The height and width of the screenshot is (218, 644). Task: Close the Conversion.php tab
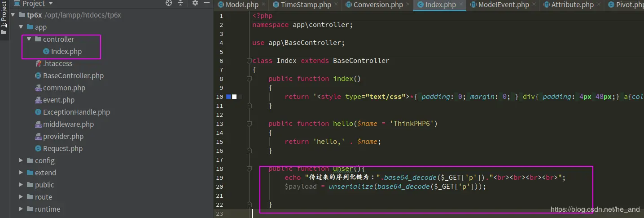coord(407,5)
